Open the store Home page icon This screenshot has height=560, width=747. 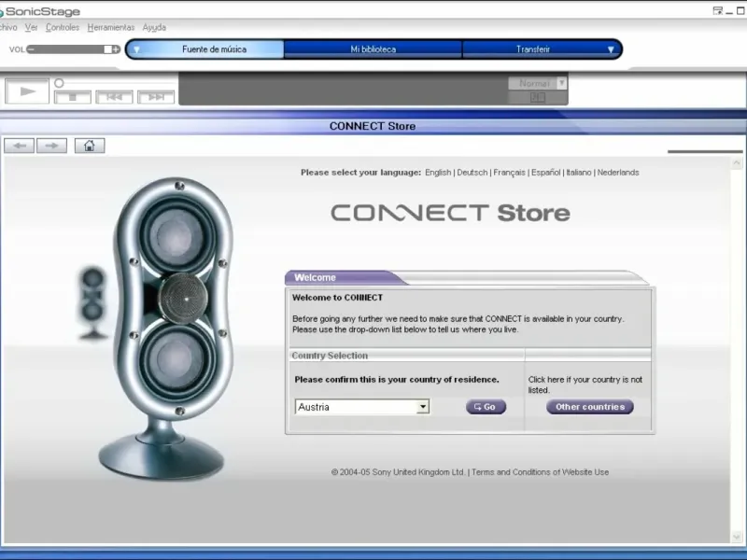point(90,146)
